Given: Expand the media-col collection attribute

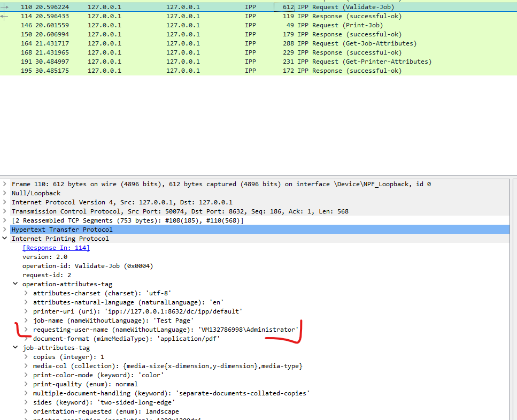Looking at the screenshot, I should (x=25, y=365).
